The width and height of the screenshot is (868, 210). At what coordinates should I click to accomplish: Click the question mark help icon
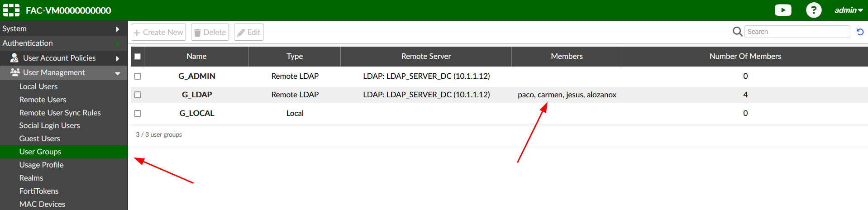tap(813, 10)
